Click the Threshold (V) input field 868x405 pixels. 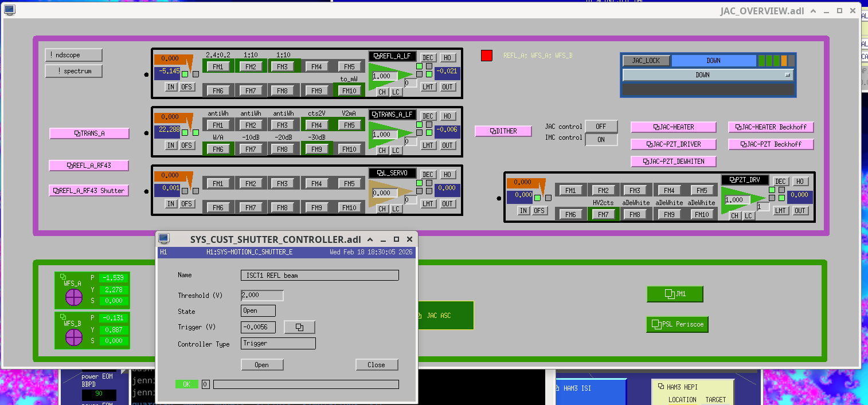(x=262, y=296)
